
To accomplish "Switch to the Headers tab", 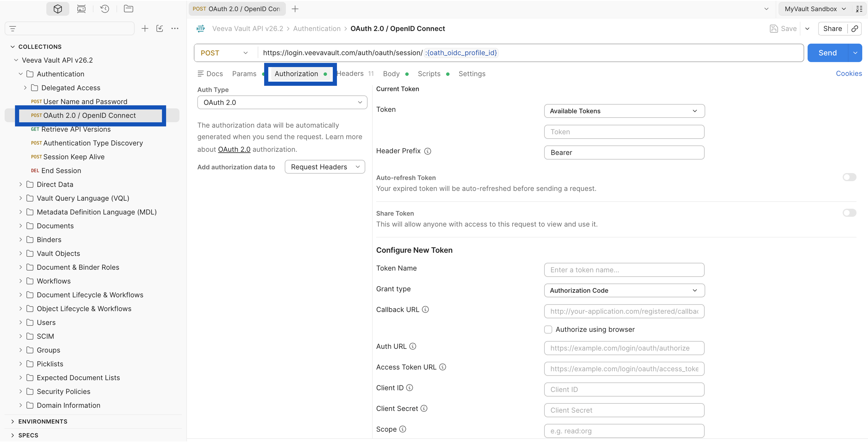I will (x=354, y=74).
